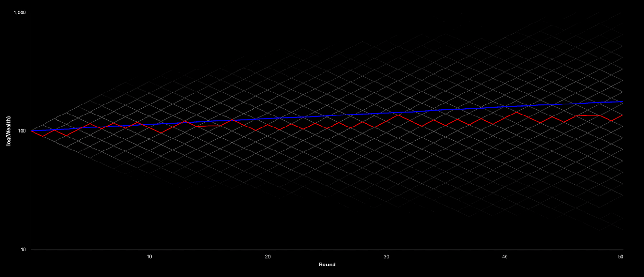Click the x-axis tick label 20

(268, 257)
